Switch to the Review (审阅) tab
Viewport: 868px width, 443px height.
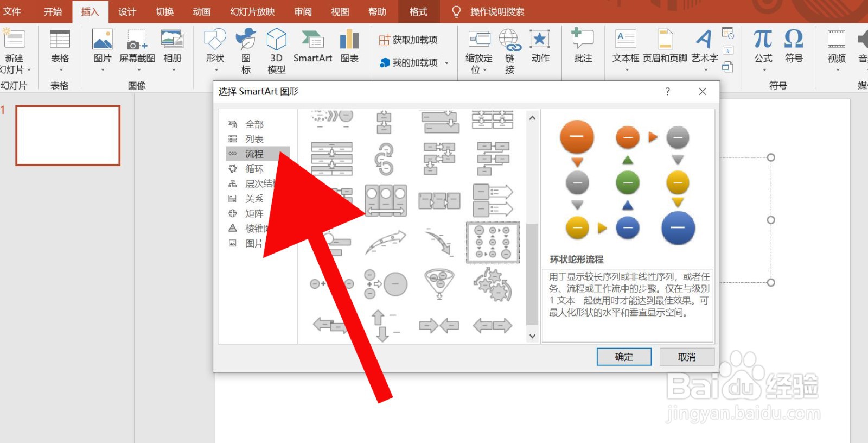(303, 11)
